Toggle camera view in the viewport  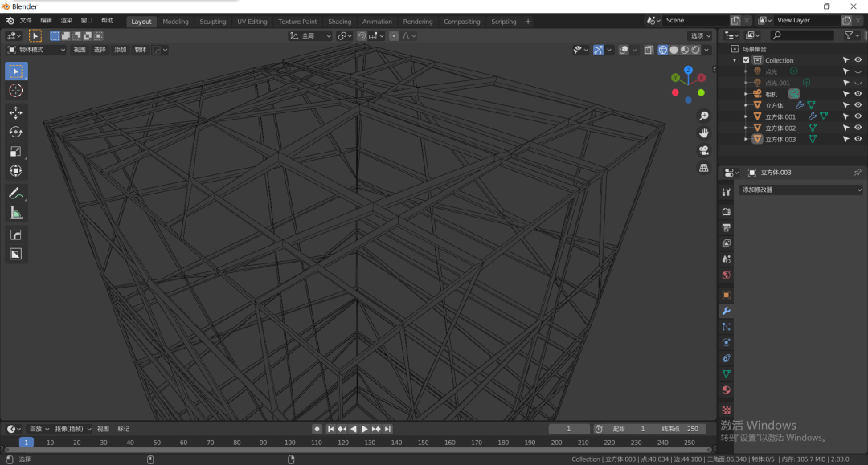pyautogui.click(x=703, y=150)
